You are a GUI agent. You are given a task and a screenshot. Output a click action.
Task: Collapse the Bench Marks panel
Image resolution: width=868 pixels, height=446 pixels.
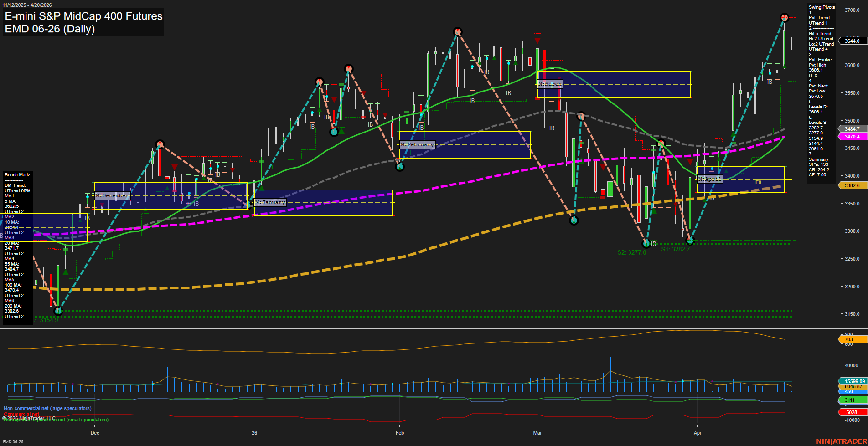pyautogui.click(x=17, y=174)
